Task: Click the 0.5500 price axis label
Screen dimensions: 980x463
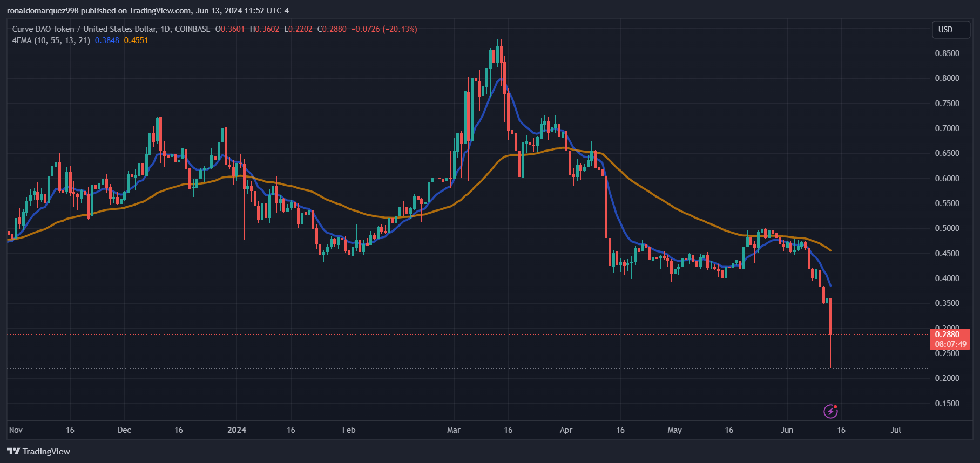Action: pos(947,203)
